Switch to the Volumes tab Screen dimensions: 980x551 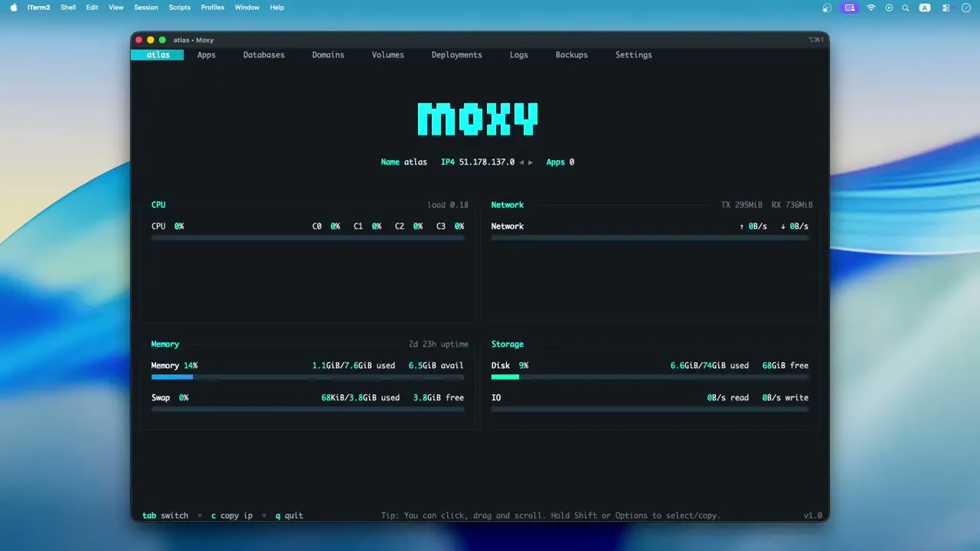[387, 55]
